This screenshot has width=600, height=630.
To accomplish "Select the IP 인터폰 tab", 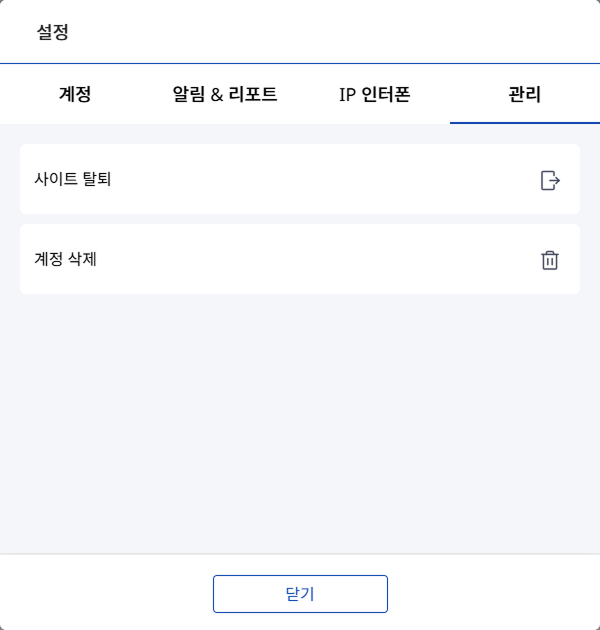I will (375, 95).
